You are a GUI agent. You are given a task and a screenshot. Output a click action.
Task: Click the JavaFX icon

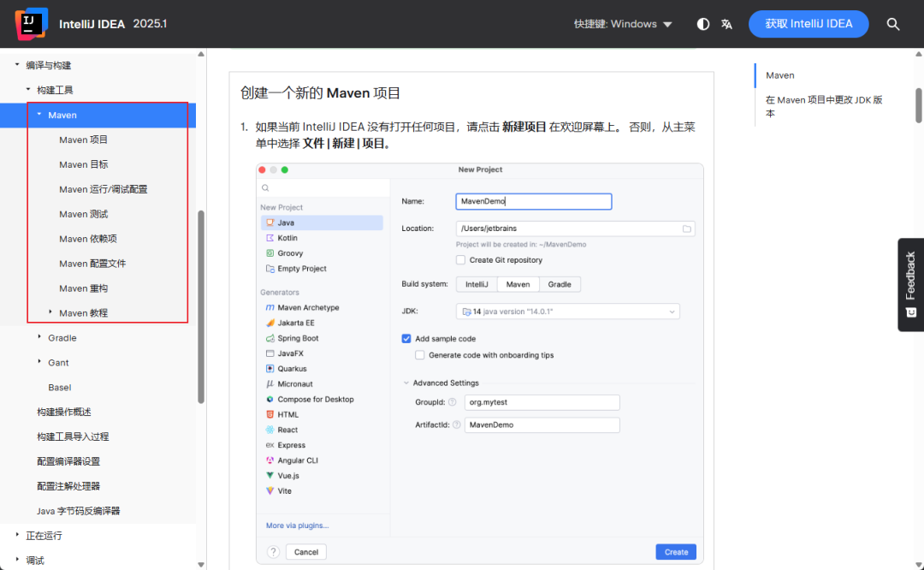269,353
